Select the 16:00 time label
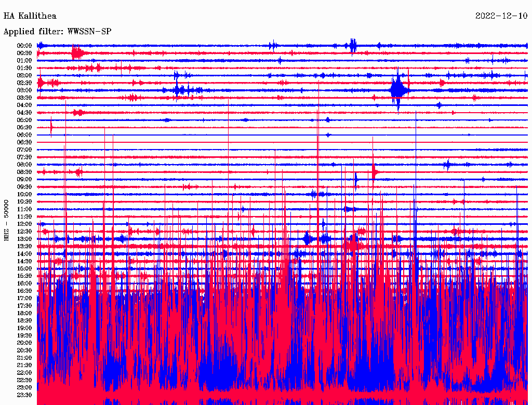The image size is (532, 405). click(x=24, y=283)
